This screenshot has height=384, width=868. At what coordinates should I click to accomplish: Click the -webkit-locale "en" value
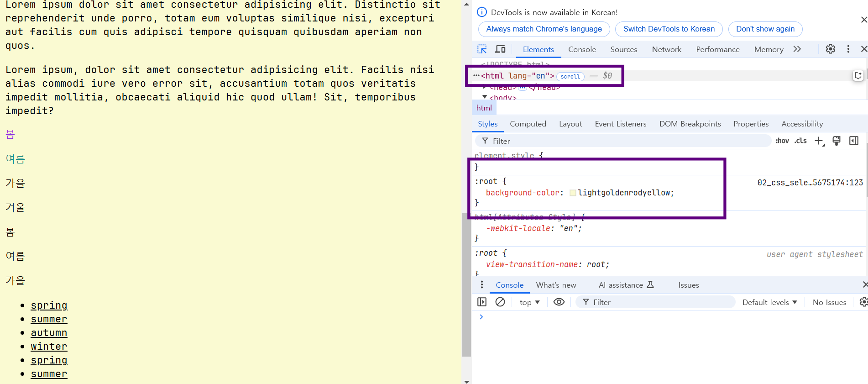568,229
